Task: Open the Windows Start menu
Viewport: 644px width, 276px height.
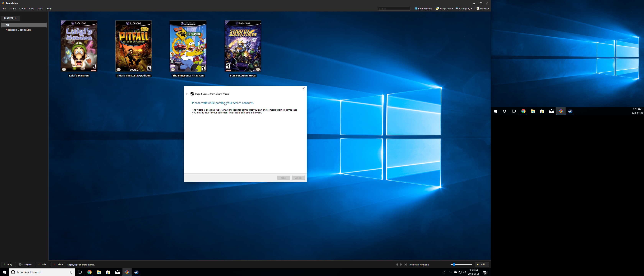Action: tap(4, 272)
